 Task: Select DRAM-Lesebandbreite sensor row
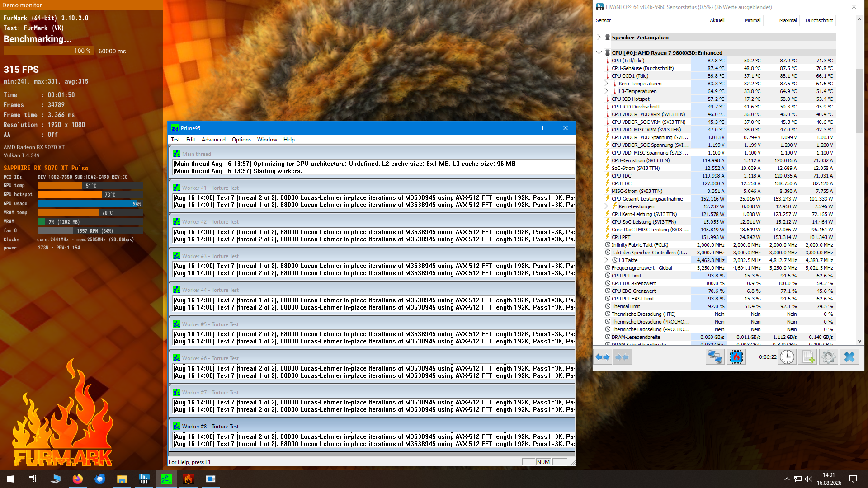tap(719, 337)
